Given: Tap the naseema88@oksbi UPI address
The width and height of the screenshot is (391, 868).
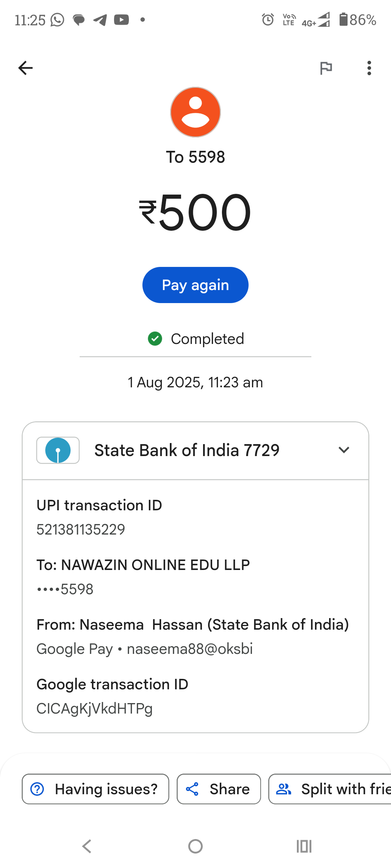Looking at the screenshot, I should (x=190, y=649).
